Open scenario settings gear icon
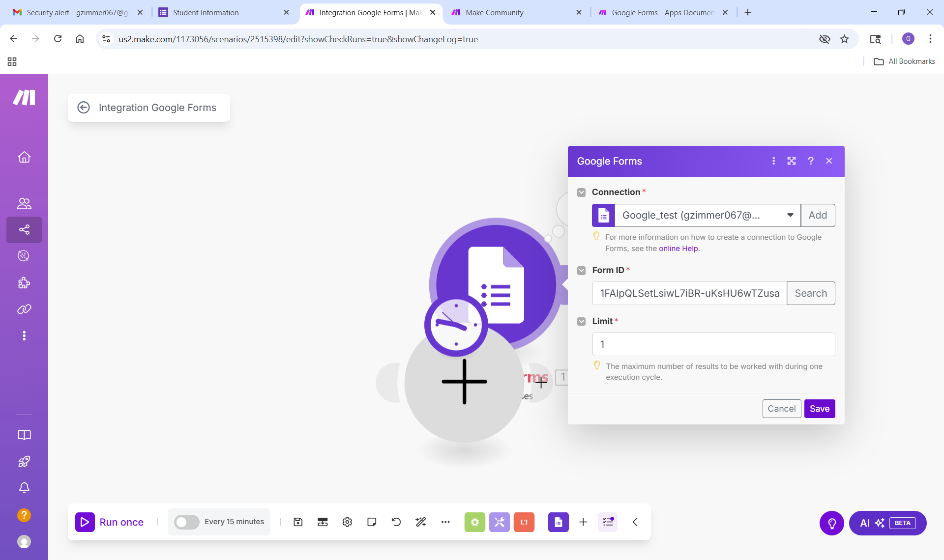The image size is (944, 560). point(347,522)
